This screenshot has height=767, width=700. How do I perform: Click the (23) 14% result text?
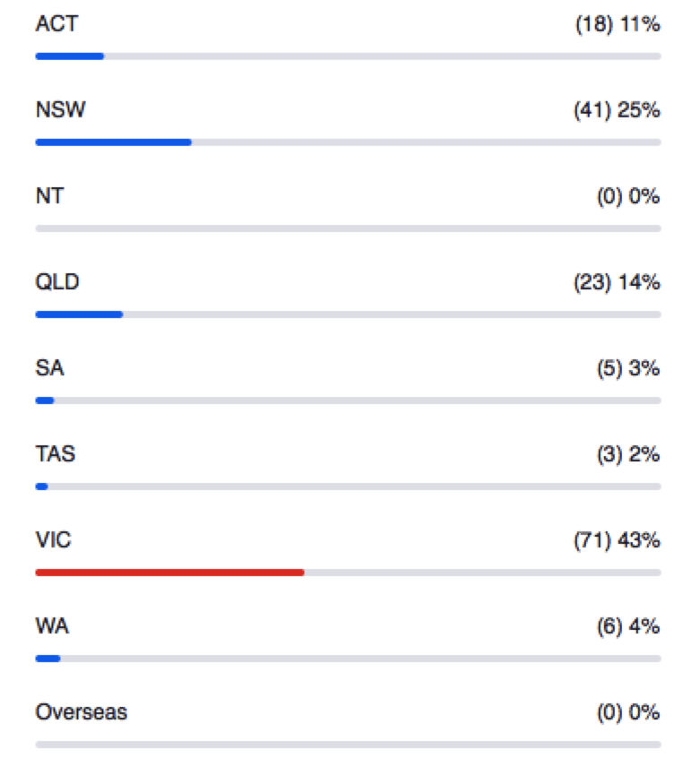coord(617,282)
